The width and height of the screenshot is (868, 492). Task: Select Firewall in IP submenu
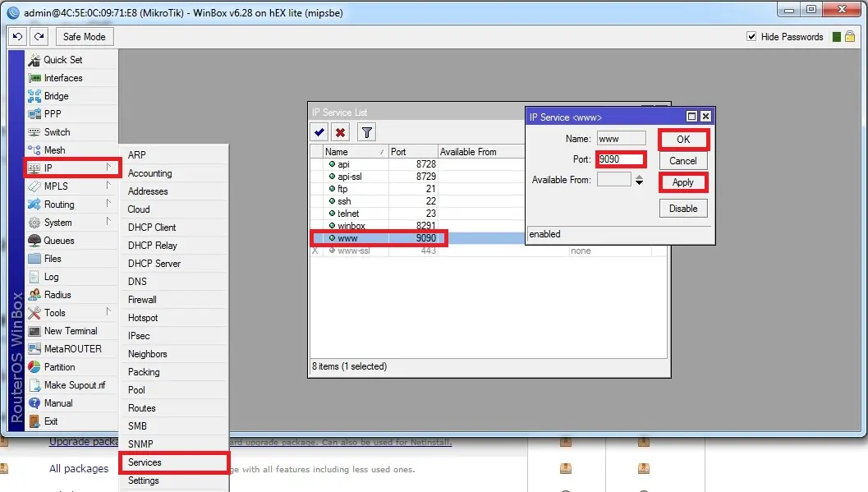click(174, 300)
